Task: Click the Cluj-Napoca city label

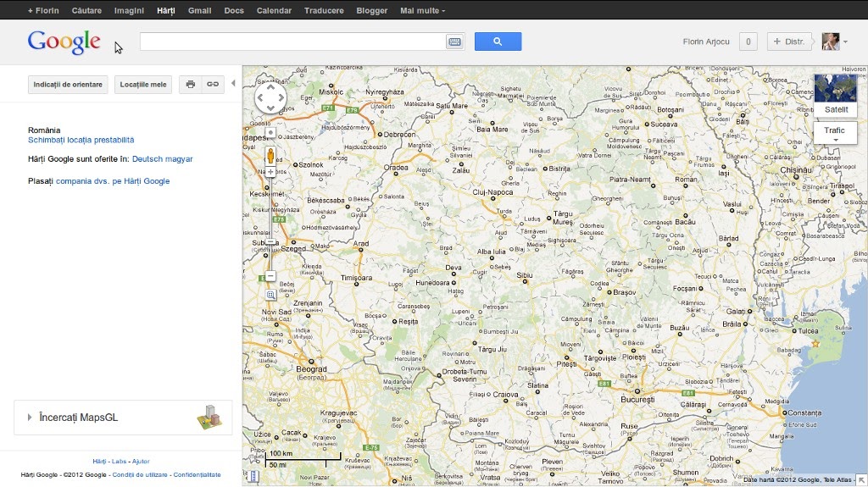Action: tap(492, 192)
